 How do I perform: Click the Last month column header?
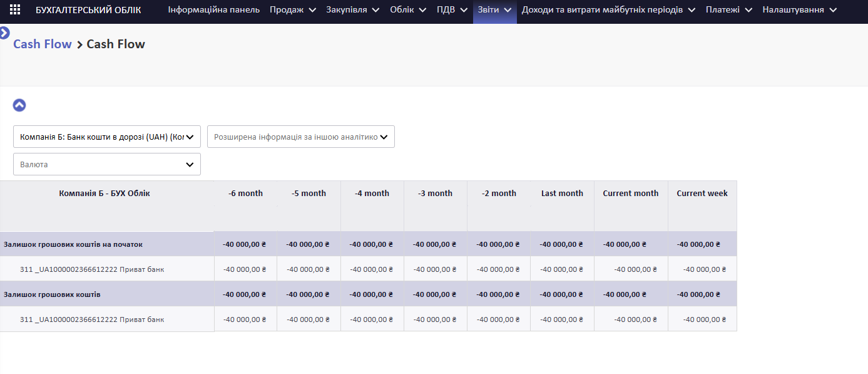[x=562, y=194]
